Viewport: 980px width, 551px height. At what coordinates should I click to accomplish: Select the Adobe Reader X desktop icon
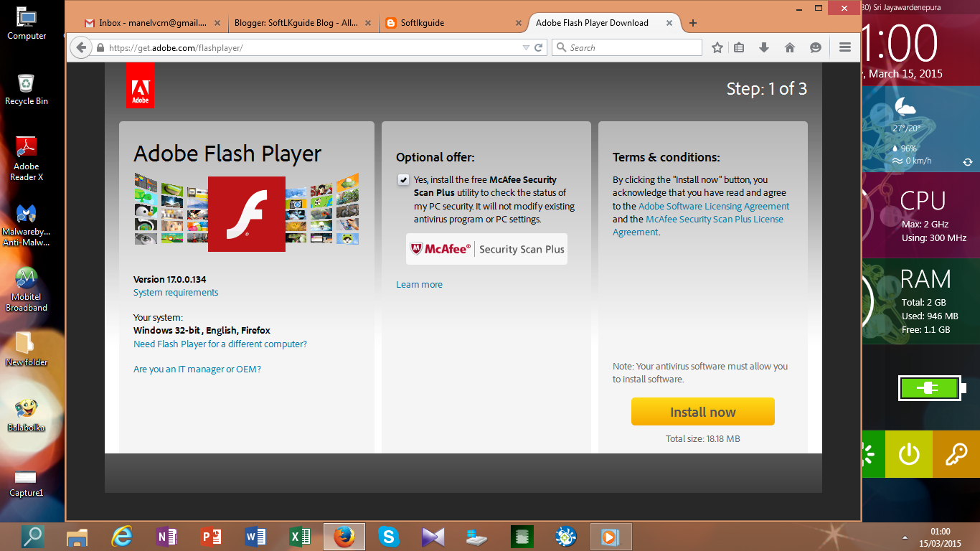point(27,159)
